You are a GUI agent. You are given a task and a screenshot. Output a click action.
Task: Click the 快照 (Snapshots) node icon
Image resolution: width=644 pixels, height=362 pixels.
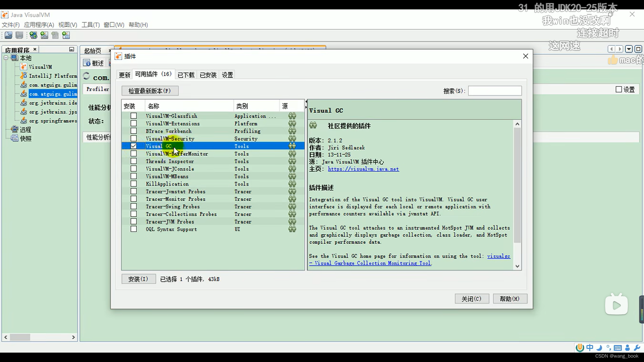click(x=14, y=138)
